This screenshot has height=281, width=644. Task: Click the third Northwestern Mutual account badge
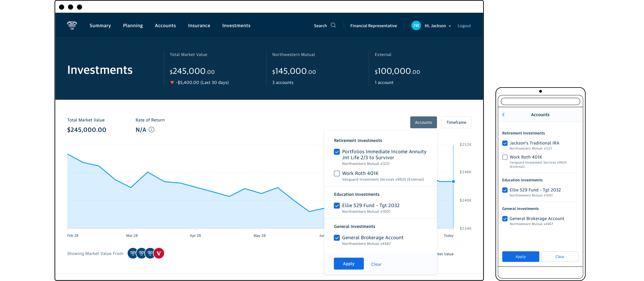coord(150,253)
